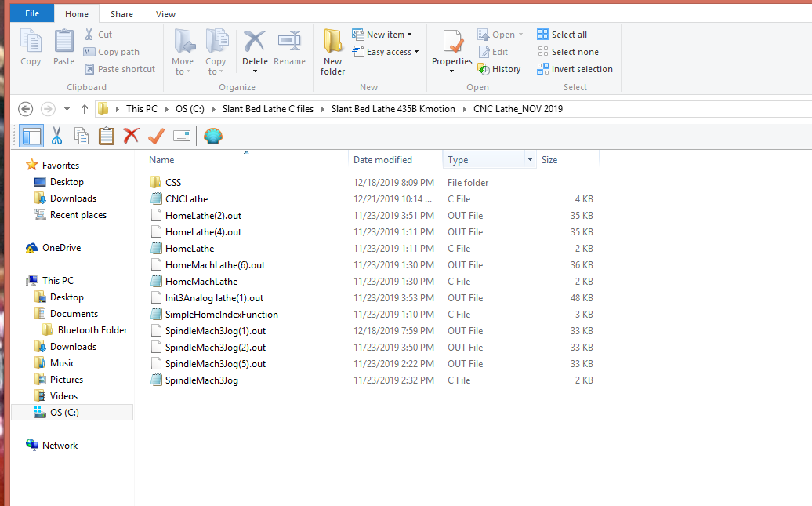Click the red X delete icon in toolbar
Image resolution: width=812 pixels, height=506 pixels.
pyautogui.click(x=131, y=136)
